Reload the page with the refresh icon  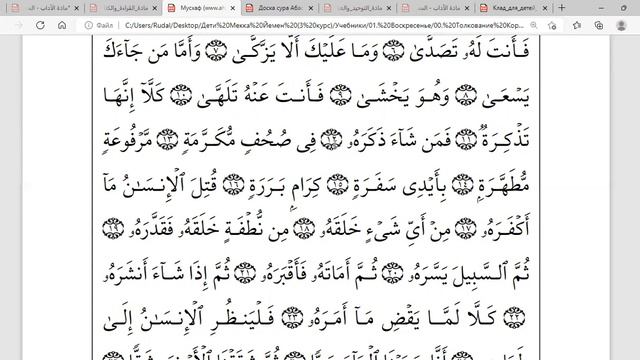[x=40, y=25]
